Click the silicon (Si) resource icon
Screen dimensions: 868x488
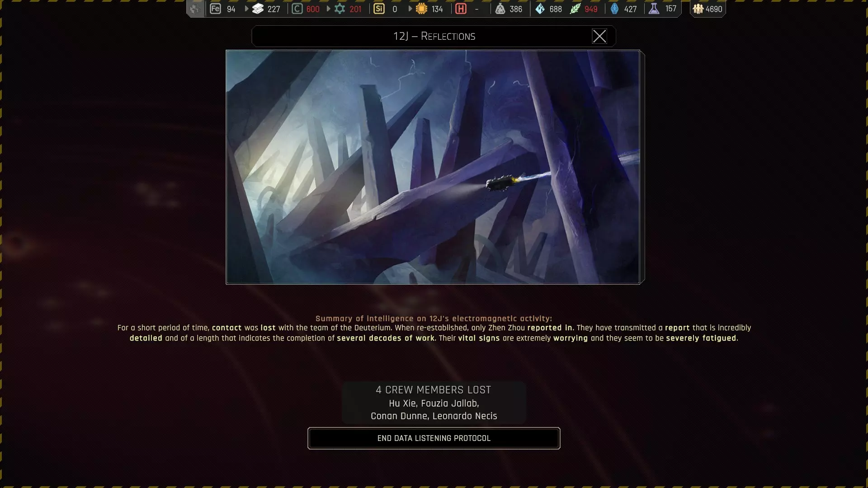pos(379,9)
